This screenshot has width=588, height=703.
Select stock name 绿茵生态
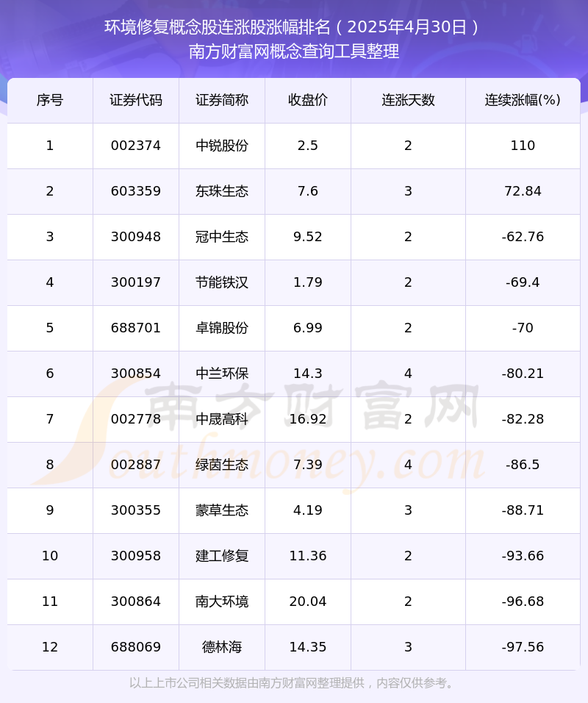tap(222, 465)
